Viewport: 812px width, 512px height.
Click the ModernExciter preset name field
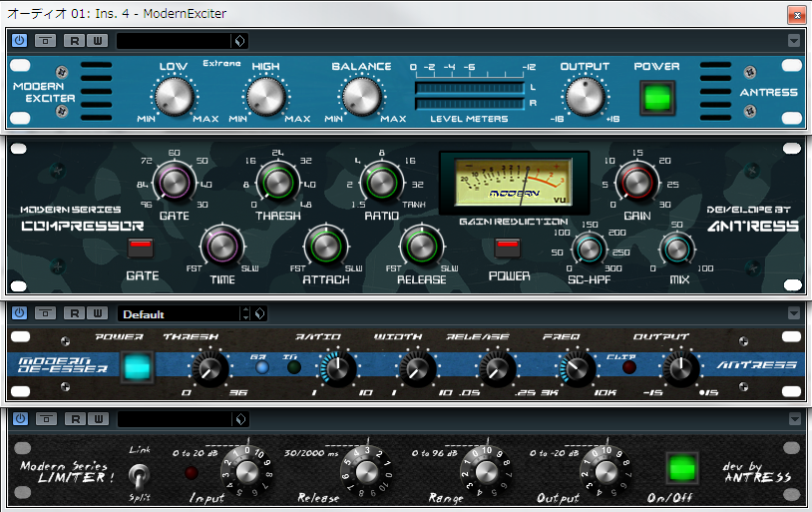click(174, 41)
